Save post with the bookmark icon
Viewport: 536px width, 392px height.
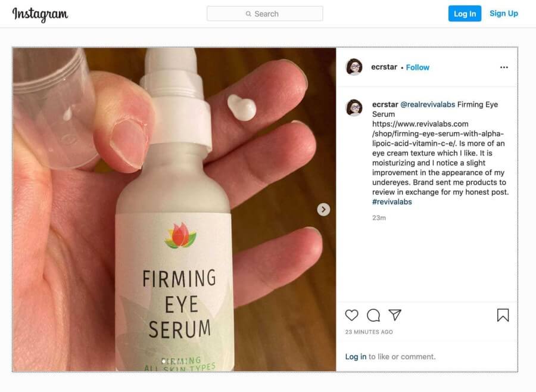tap(503, 315)
